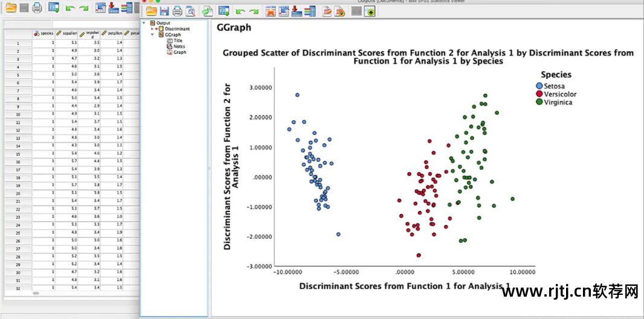644x319 pixels.
Task: Collapse the Output root node in outline
Action: pyautogui.click(x=143, y=23)
